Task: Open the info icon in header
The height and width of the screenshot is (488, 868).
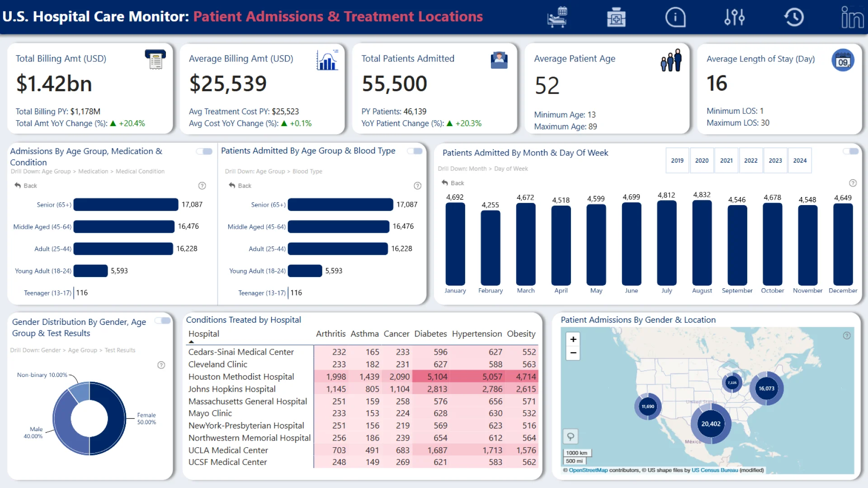Action: [x=675, y=18]
